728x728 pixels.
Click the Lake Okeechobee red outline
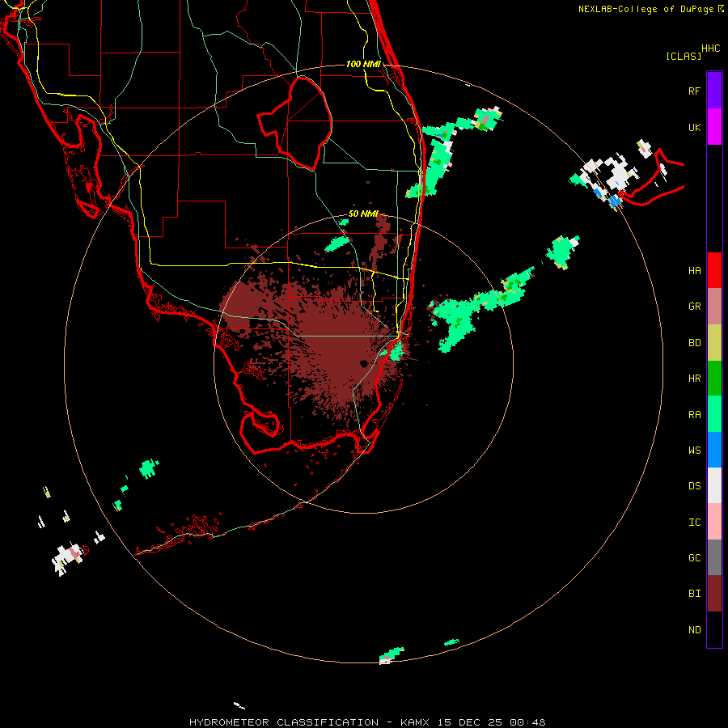[x=294, y=123]
